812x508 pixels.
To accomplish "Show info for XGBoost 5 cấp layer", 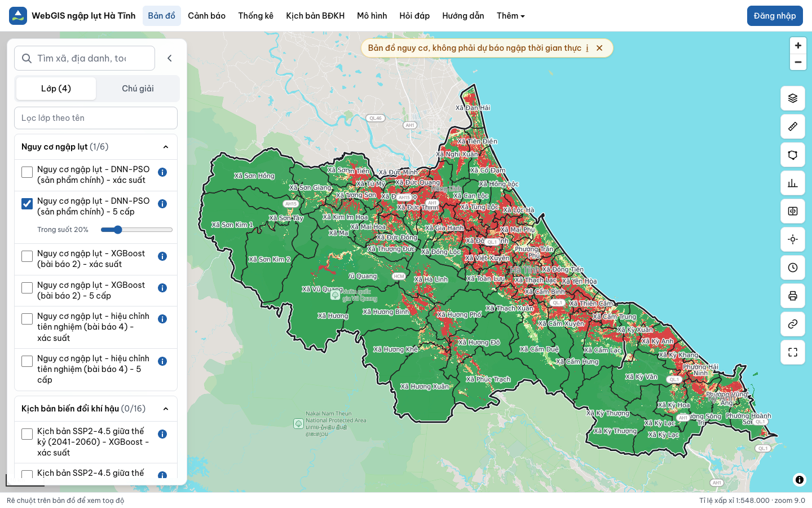I will (162, 288).
